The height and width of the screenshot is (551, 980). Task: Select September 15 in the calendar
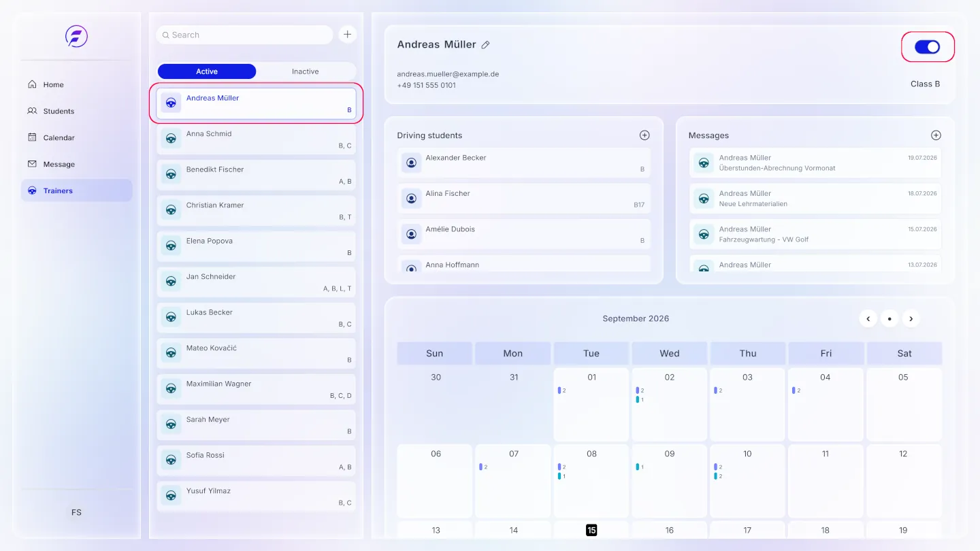(x=591, y=530)
